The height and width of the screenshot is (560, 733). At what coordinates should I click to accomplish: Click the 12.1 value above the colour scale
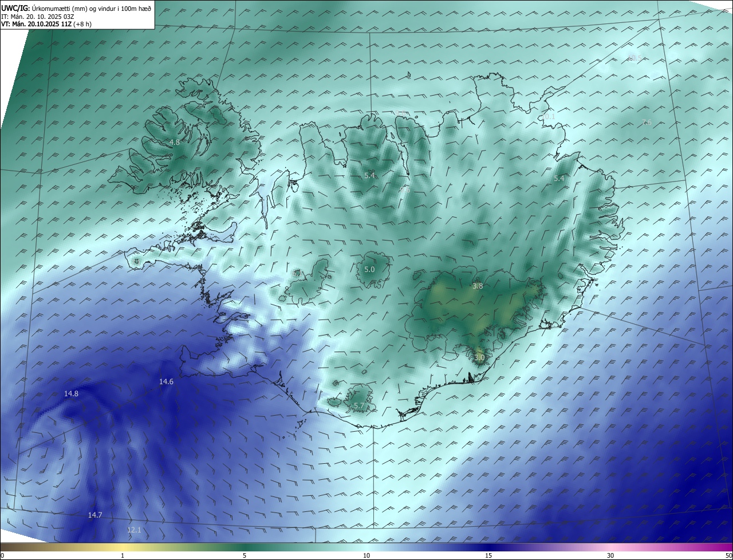134,530
